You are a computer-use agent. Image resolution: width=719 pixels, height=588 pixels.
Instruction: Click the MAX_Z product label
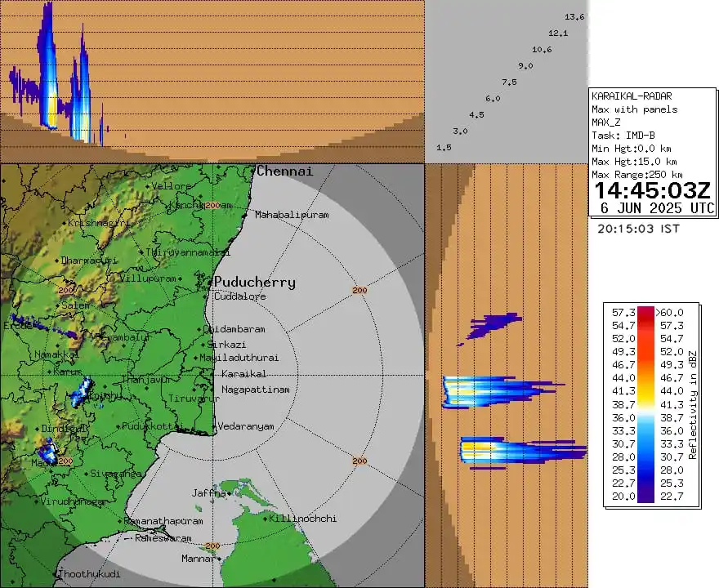[x=605, y=122]
